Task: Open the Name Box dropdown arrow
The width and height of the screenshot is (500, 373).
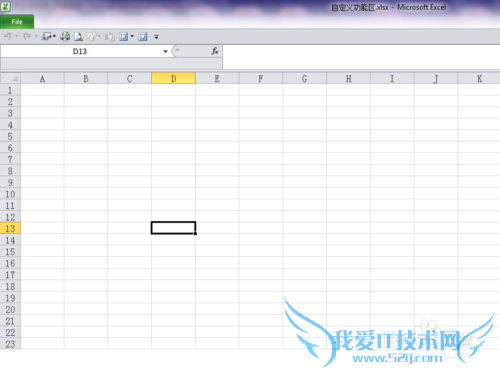Action: (165, 51)
